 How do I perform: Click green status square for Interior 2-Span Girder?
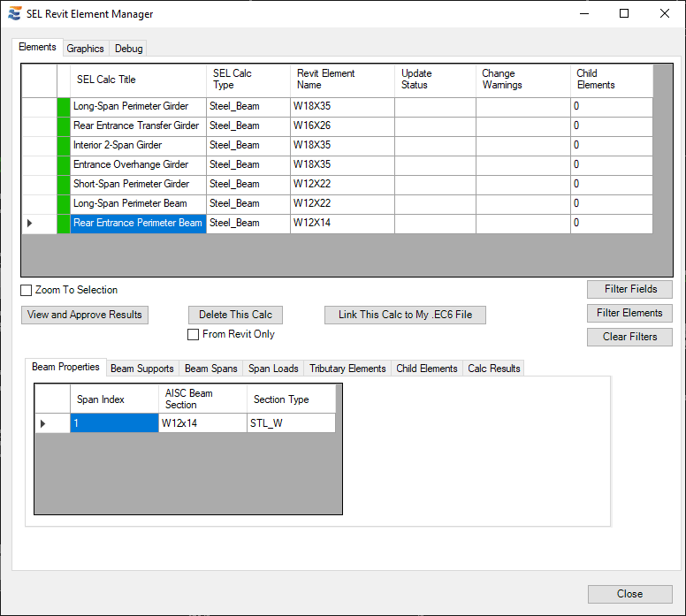(x=63, y=146)
